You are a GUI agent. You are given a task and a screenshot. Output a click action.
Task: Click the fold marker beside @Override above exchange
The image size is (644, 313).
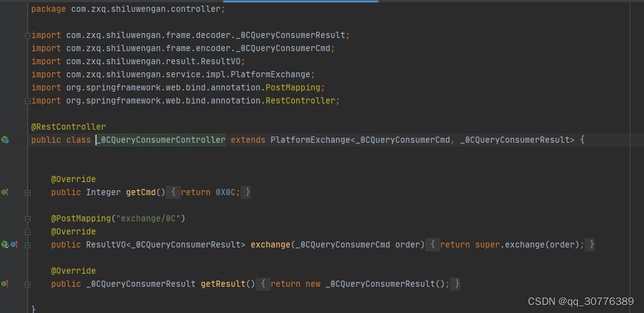[27, 232]
